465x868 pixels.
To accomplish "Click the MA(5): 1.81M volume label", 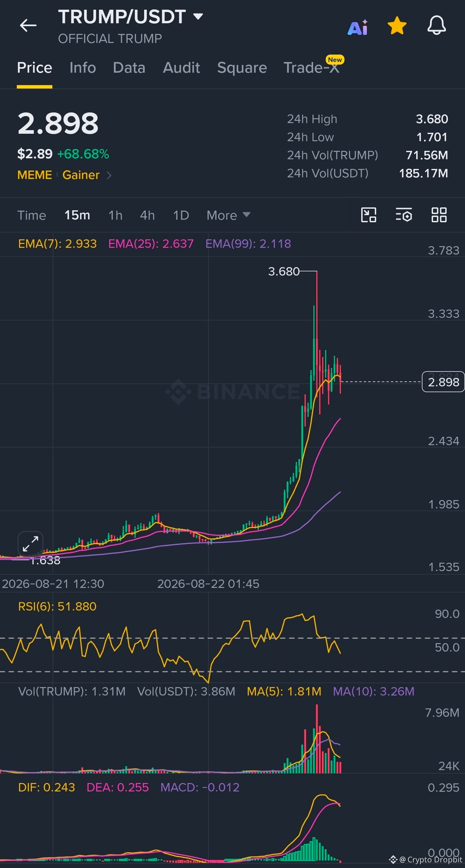I will coord(284,691).
